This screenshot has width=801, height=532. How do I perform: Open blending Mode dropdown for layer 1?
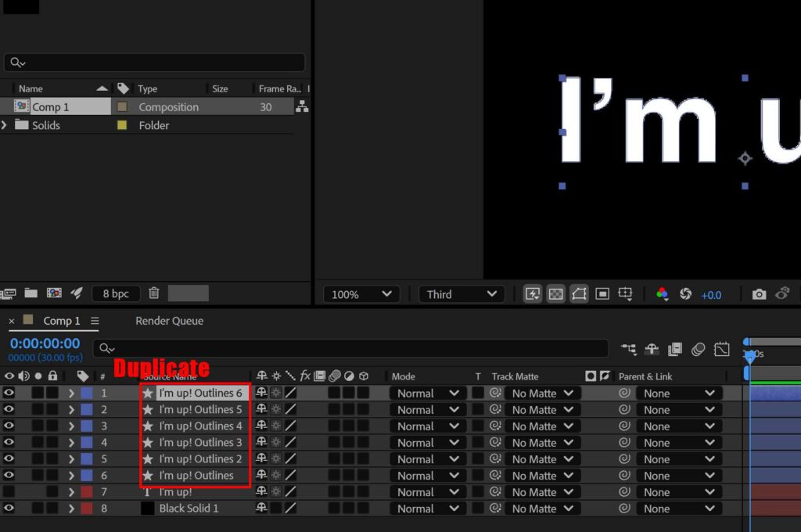[428, 394]
